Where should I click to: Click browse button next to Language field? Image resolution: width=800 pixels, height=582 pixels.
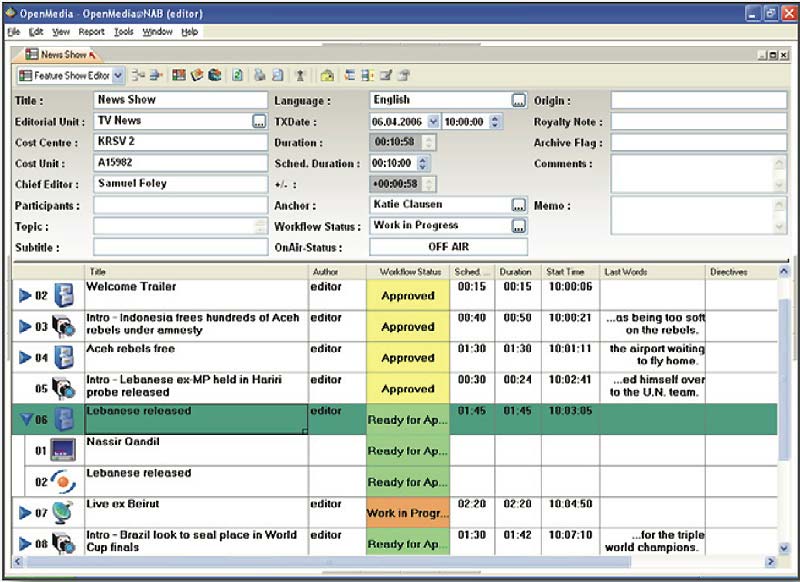pyautogui.click(x=518, y=100)
